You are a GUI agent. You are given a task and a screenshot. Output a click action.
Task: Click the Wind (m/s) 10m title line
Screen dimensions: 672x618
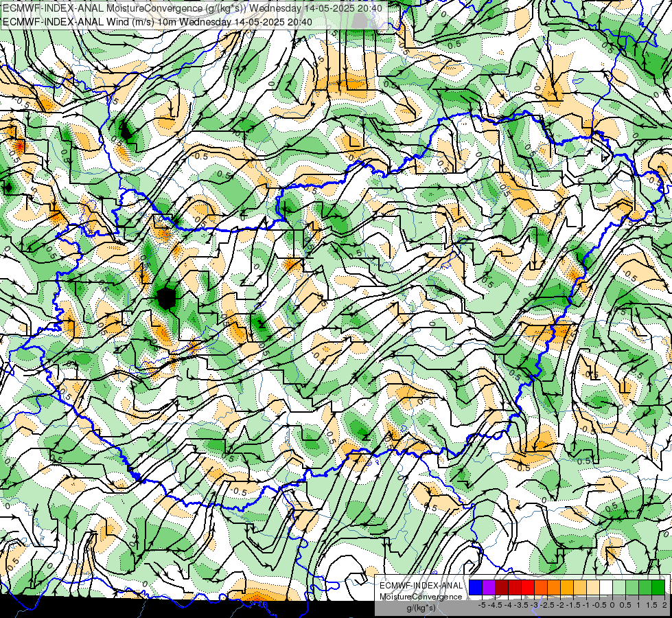pyautogui.click(x=157, y=22)
